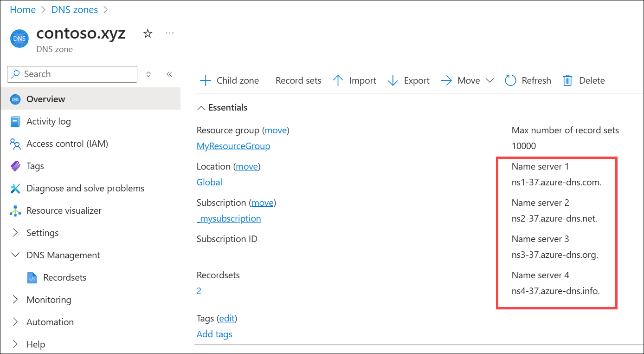
Task: Open the more options ellipsis menu
Action: click(170, 33)
